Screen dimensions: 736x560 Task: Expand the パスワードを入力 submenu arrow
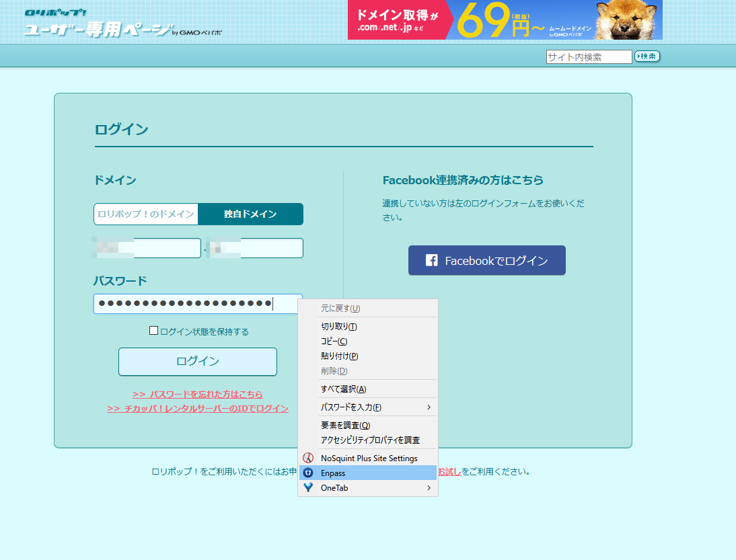click(429, 407)
